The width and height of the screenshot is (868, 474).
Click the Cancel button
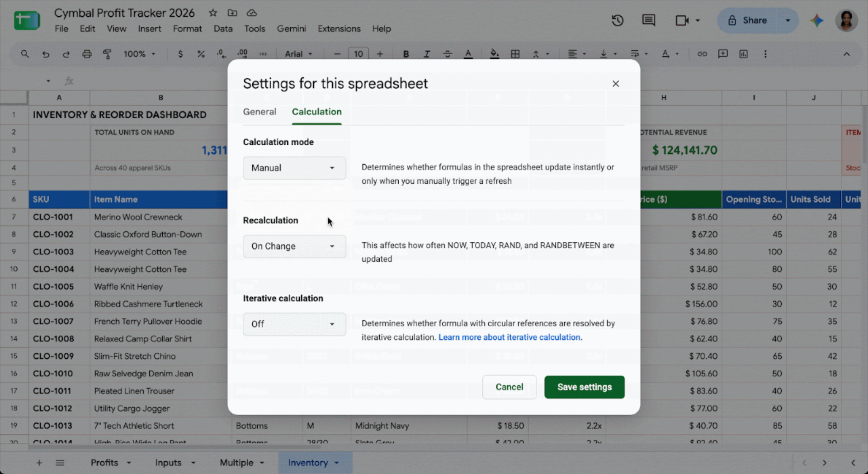click(509, 387)
